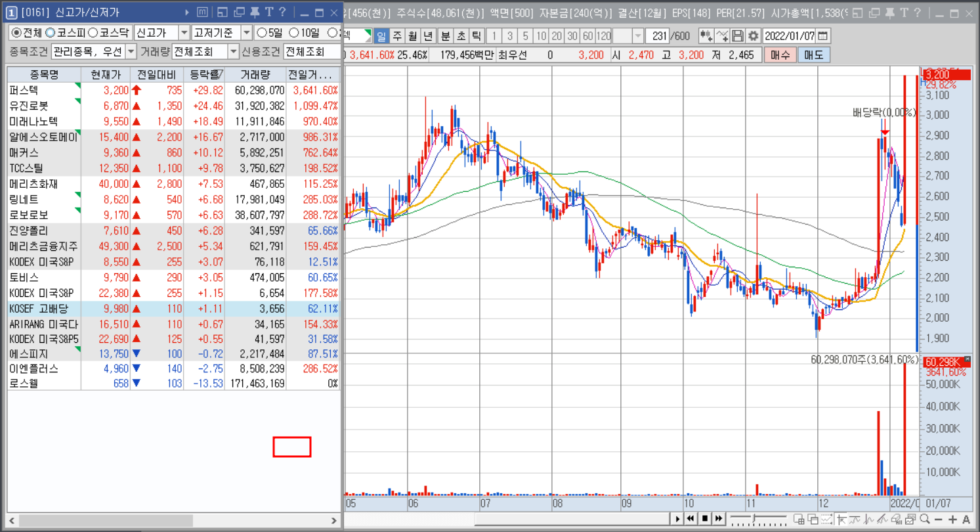Click the eraser-with-bars tool icon at chart bottom
Image resolution: width=980 pixels, height=532 pixels.
[896, 519]
